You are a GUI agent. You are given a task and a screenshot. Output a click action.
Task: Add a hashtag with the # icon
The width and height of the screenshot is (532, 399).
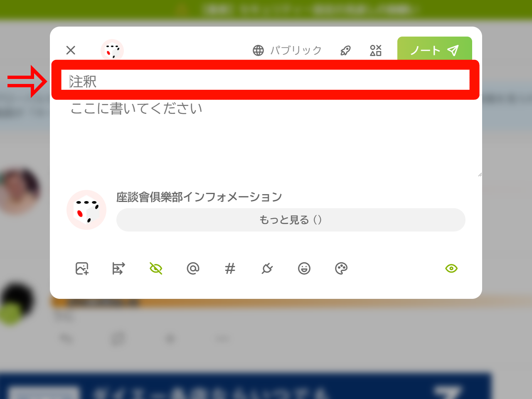click(230, 268)
